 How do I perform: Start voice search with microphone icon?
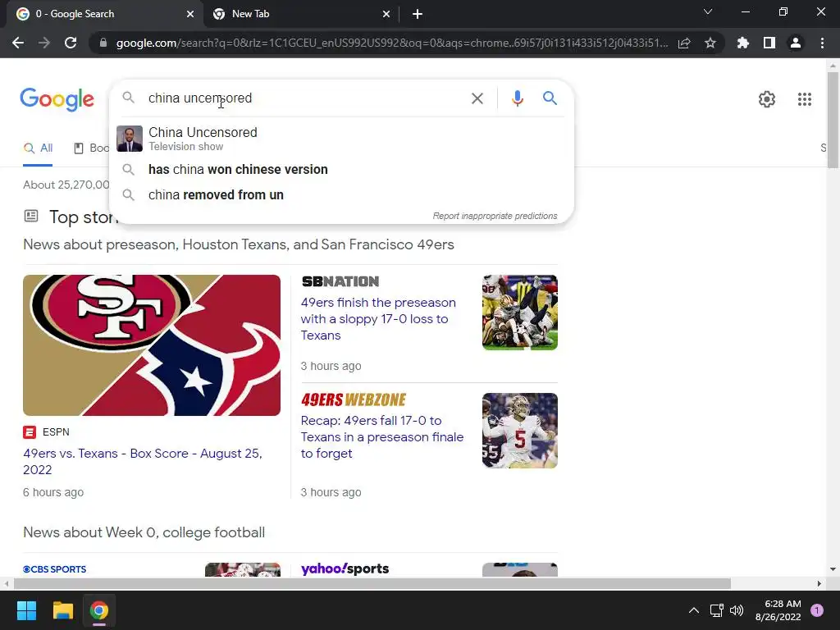click(517, 98)
